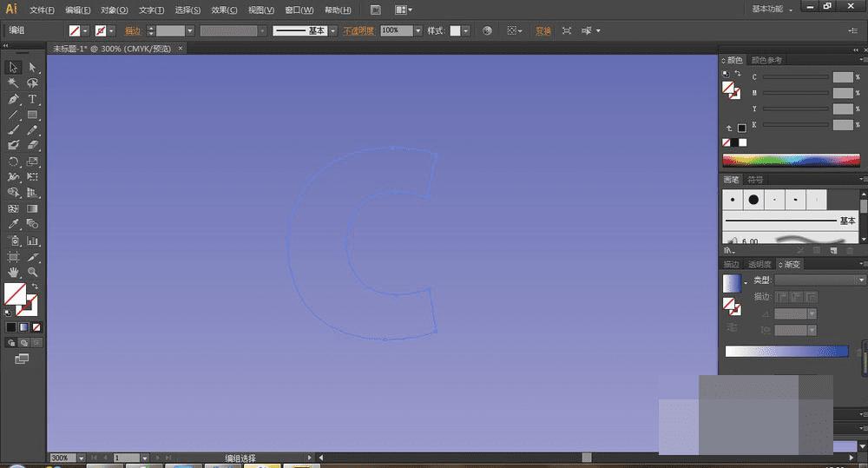Screen dimensions: 868x468
Task: Expand the gradient type dropdown
Action: pyautogui.click(x=860, y=280)
